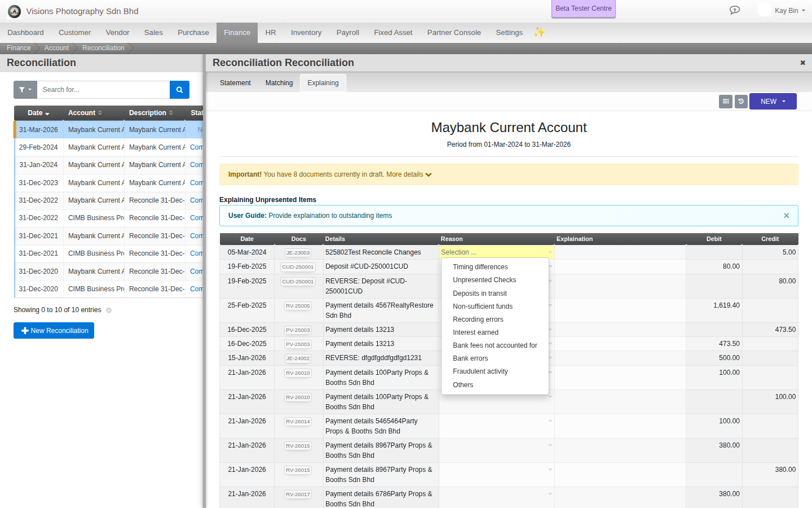Viewport: 812px width, 508px height.
Task: Click the search magnifier button
Action: tap(179, 90)
